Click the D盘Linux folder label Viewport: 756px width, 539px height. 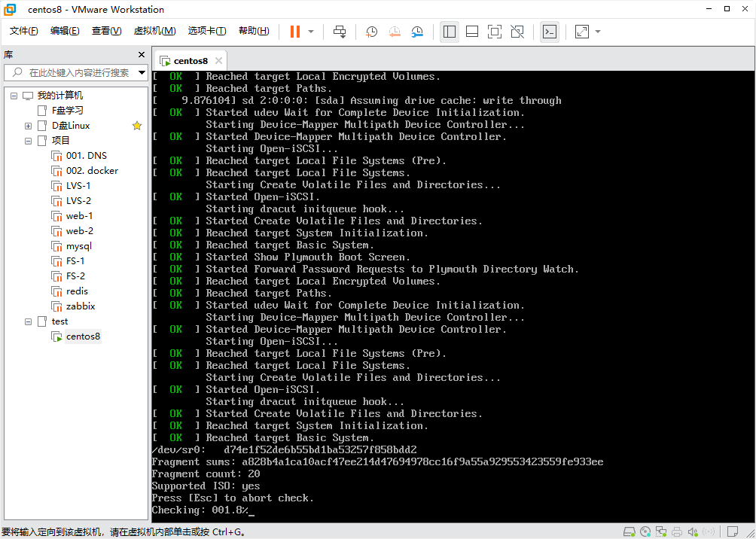tap(71, 126)
